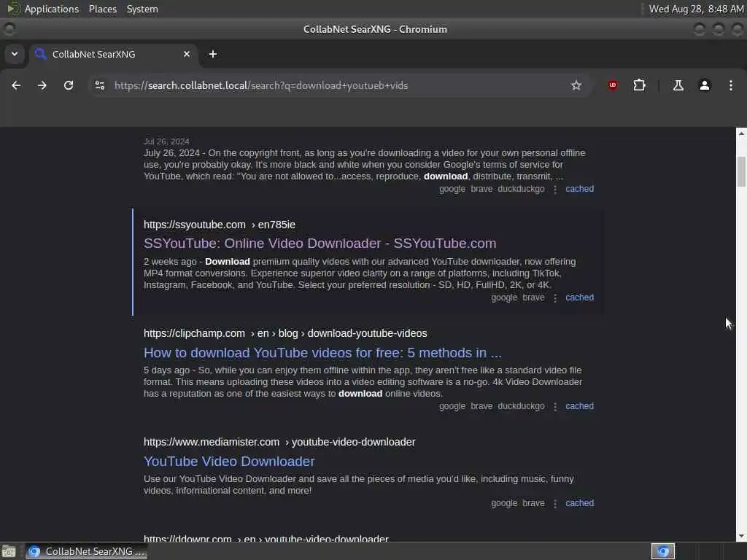Select the CollabNet SearXNG tab
The width and height of the screenshot is (747, 560).
click(112, 54)
